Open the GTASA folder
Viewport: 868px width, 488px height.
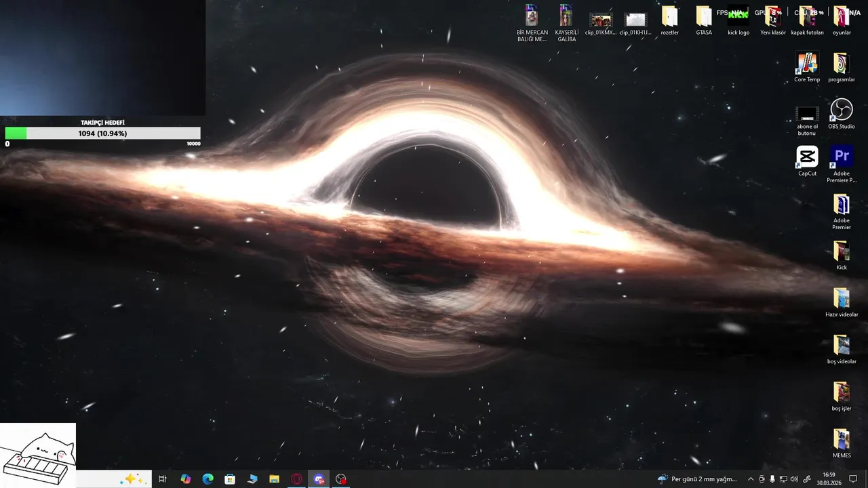(x=704, y=21)
